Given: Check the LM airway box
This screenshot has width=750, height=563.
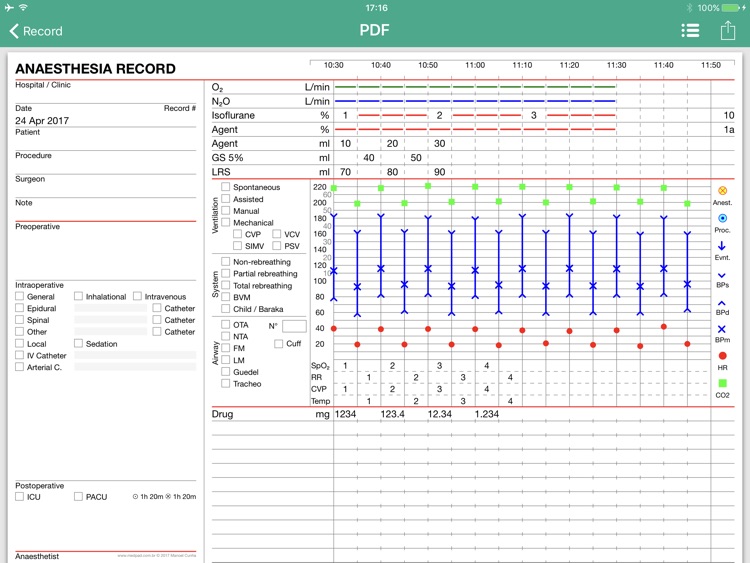Looking at the screenshot, I should point(225,360).
